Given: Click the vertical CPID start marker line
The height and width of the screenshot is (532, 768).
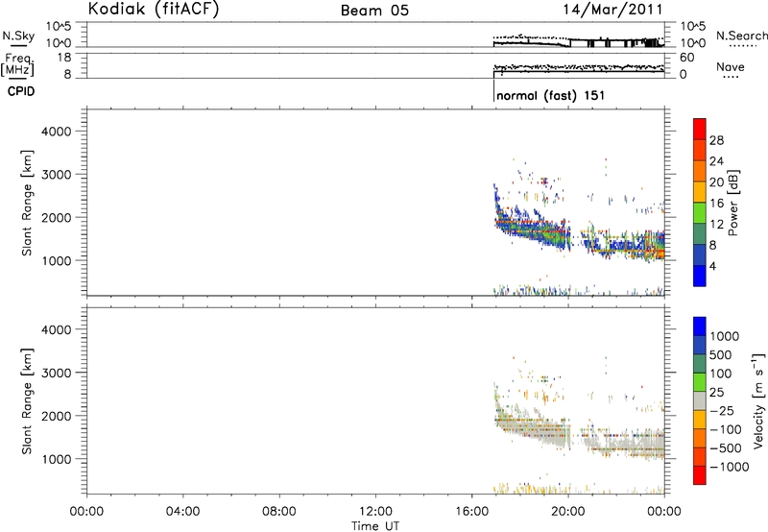Looking at the screenshot, I should coord(493,89).
